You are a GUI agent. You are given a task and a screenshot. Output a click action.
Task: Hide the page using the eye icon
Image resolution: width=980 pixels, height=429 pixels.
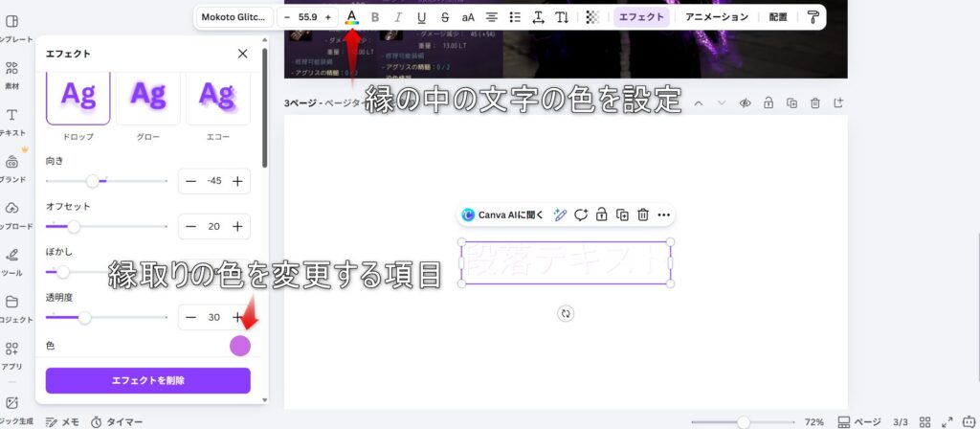click(745, 103)
